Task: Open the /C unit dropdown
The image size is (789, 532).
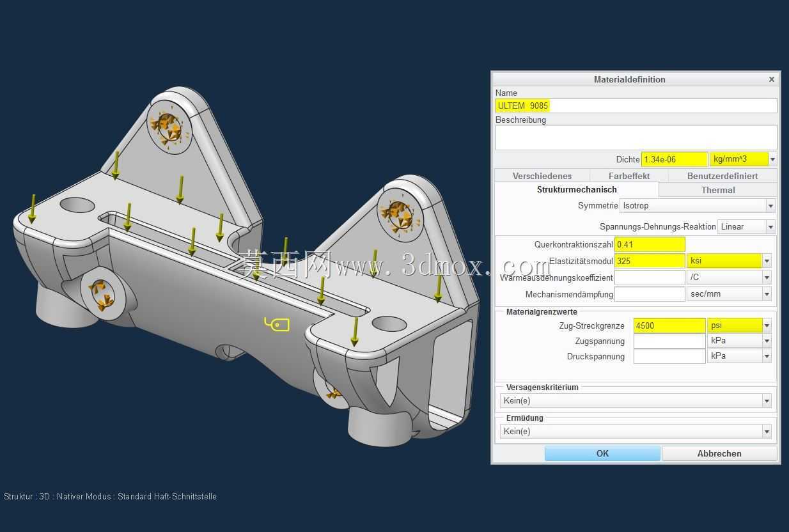Action: (x=729, y=278)
